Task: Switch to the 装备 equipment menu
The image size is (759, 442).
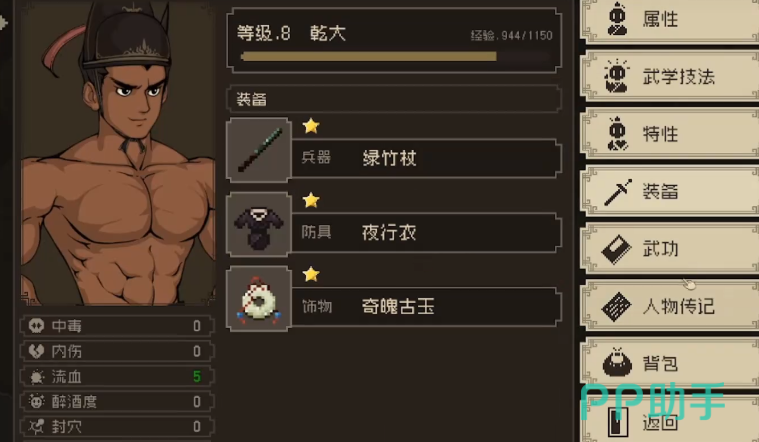Action: click(x=670, y=191)
